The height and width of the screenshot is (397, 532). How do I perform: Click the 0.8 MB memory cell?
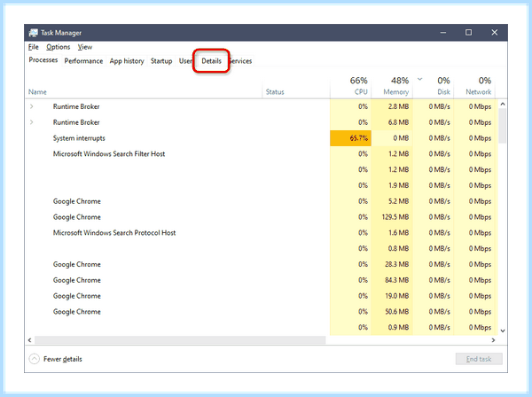(392, 248)
